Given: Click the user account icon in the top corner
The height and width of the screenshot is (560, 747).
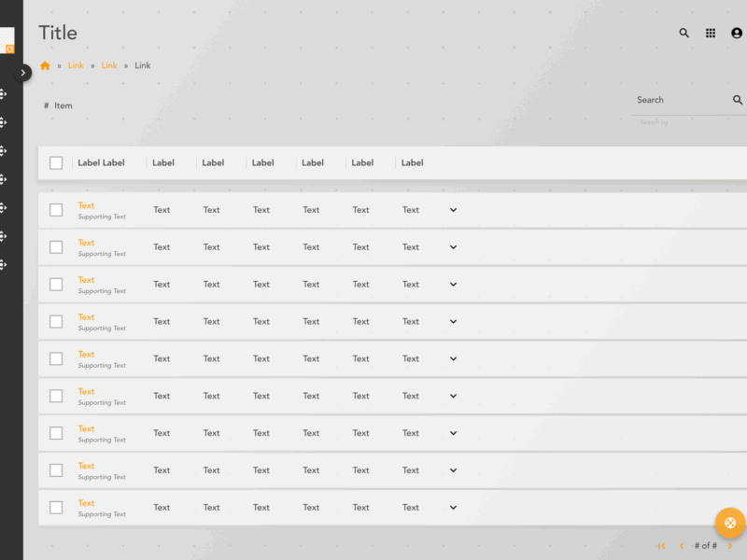Looking at the screenshot, I should pos(736,33).
